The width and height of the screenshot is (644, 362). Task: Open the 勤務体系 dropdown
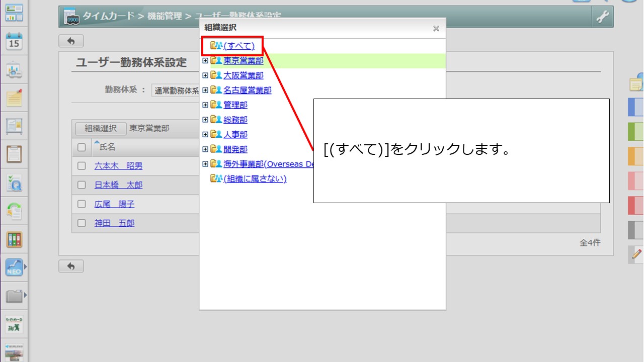tap(176, 90)
